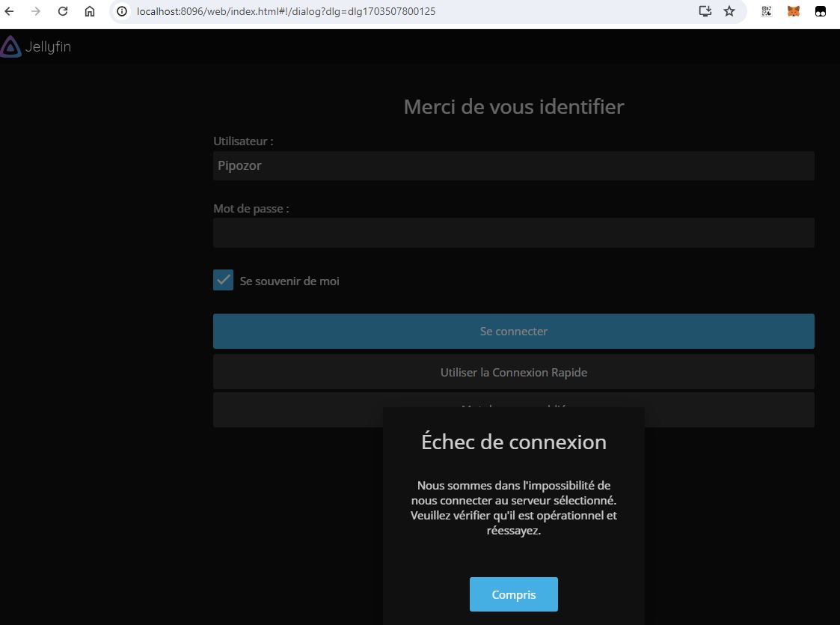Open the MetaMask fox extension
The width and height of the screenshot is (840, 625).
[794, 11]
